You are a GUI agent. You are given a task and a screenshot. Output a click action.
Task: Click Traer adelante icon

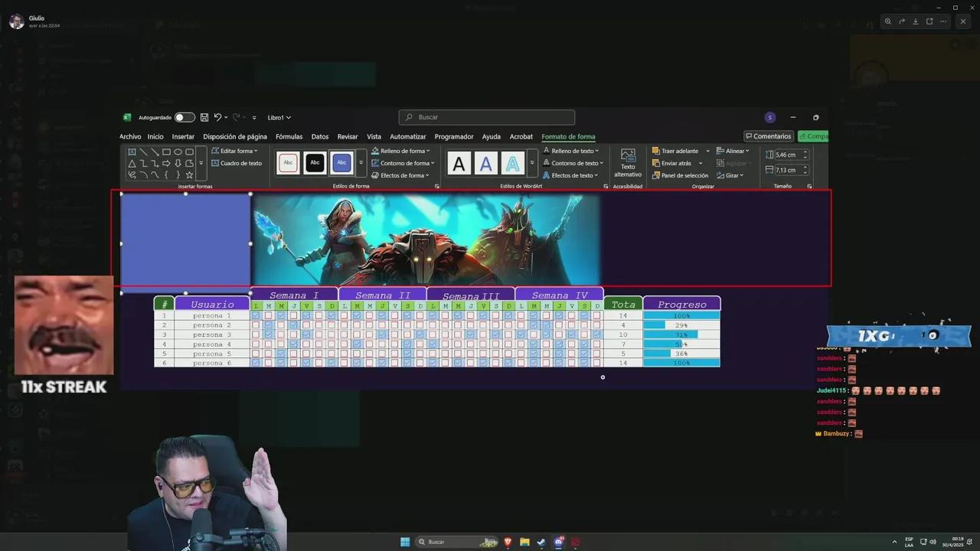(656, 151)
